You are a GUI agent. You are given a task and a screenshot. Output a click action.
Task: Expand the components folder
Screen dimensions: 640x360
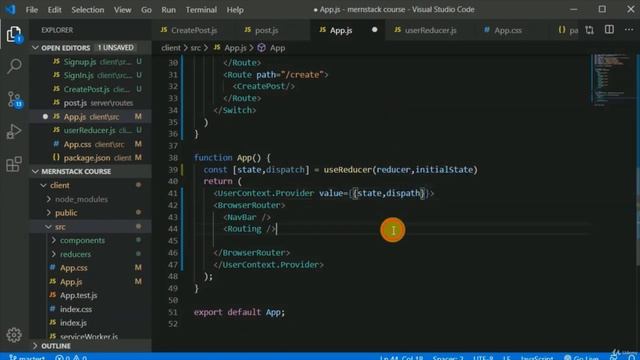[54, 240]
